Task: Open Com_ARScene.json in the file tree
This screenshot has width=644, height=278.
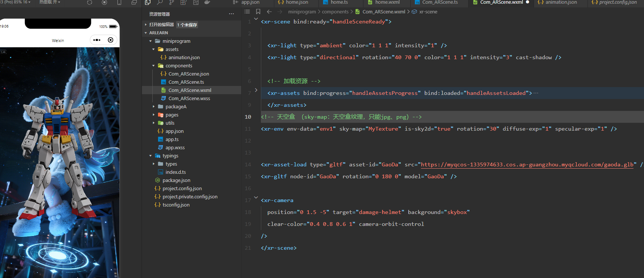Action: pos(192,74)
